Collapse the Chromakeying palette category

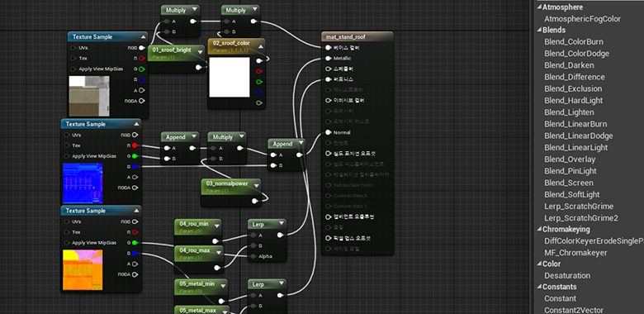pos(539,230)
